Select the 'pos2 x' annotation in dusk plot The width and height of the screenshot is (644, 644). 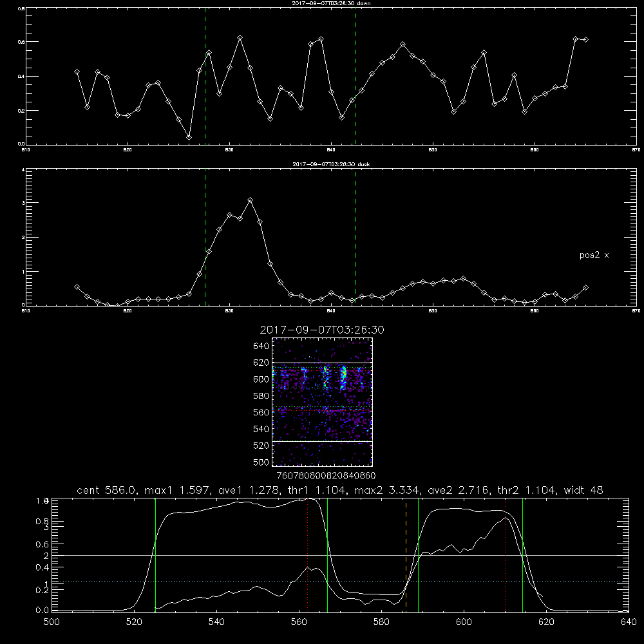tap(594, 255)
